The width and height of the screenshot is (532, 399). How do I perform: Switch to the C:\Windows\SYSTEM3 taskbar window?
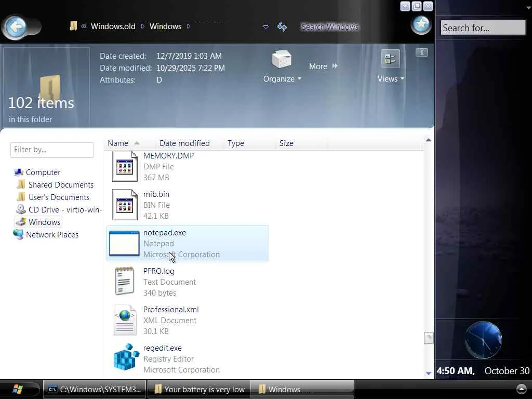[95, 390]
